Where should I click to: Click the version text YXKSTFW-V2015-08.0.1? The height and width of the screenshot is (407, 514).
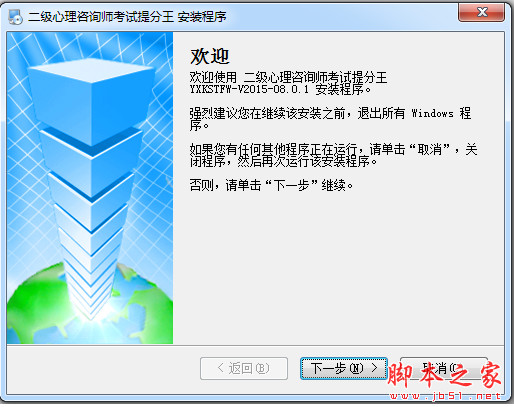[249, 89]
